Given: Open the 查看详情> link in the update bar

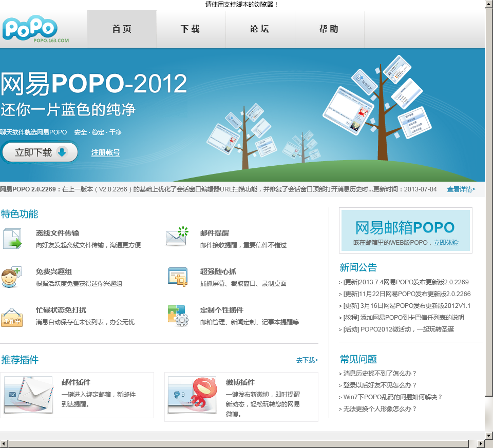Looking at the screenshot, I should [x=461, y=189].
